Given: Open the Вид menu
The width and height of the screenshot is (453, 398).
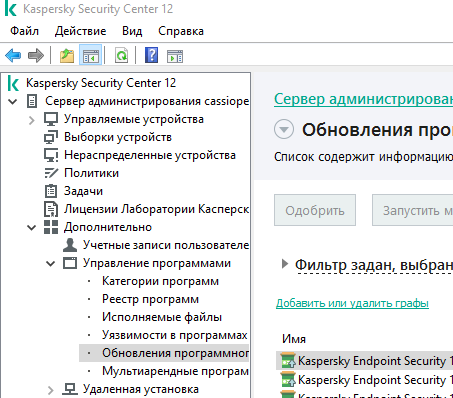Looking at the screenshot, I should point(132,31).
